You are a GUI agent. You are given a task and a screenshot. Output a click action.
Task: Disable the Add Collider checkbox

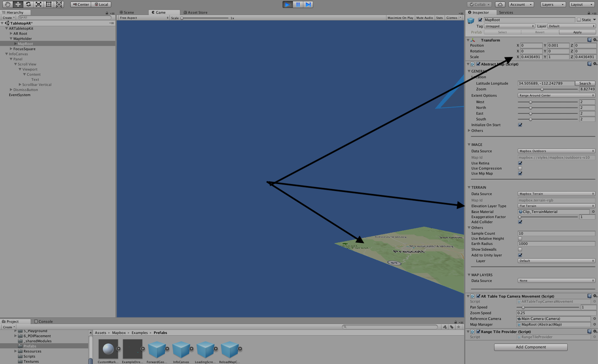(x=520, y=222)
